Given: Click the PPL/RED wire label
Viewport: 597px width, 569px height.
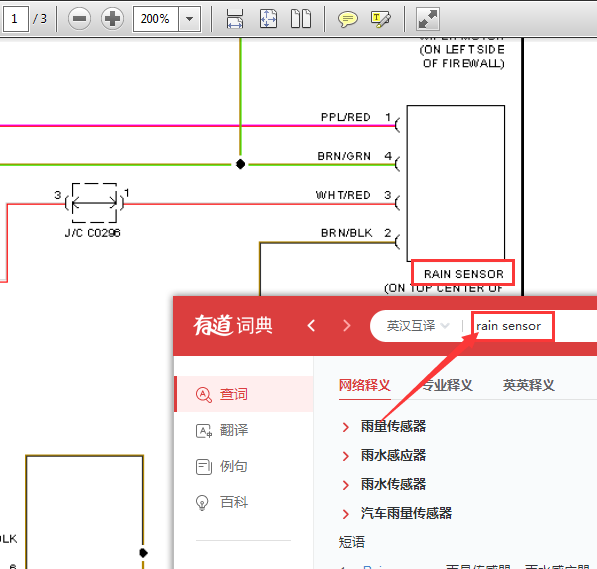Looking at the screenshot, I should pos(346,117).
